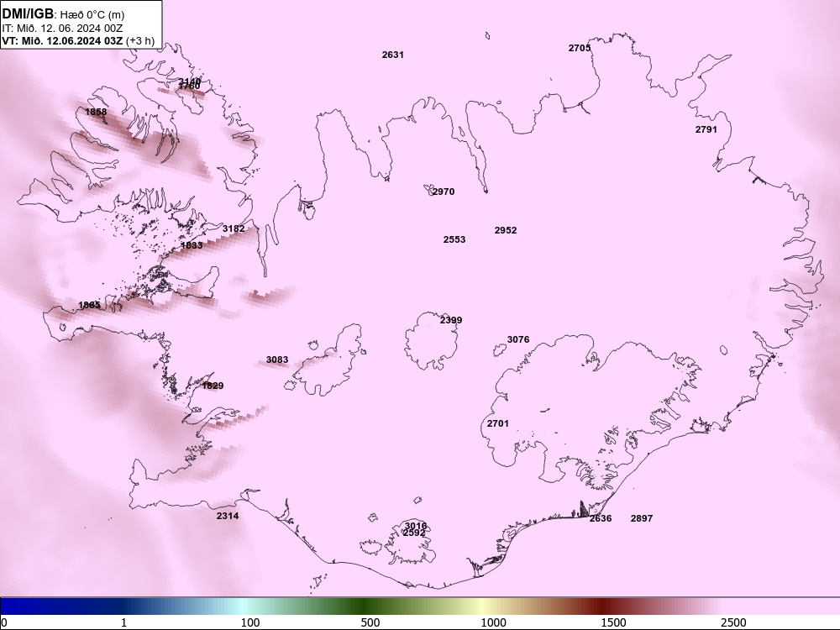Click the value 1858 in the Westfjords

(x=96, y=112)
